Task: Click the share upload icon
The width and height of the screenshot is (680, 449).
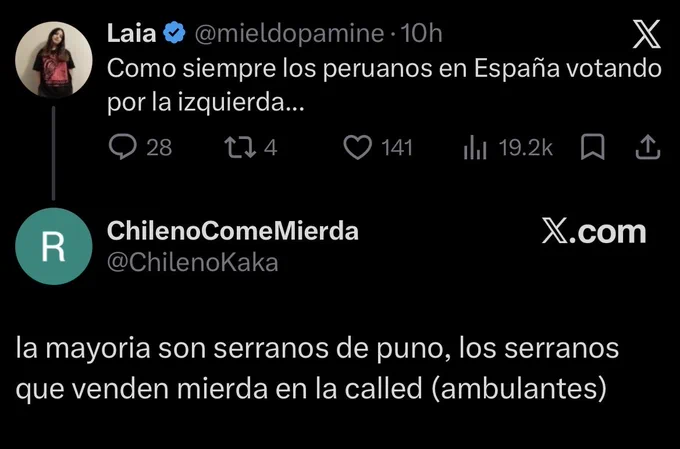Action: click(647, 147)
